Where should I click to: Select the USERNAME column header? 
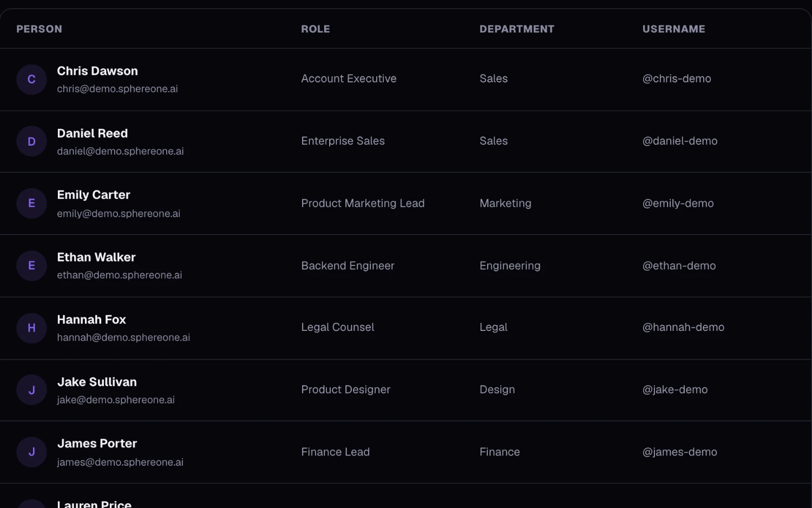pos(674,29)
